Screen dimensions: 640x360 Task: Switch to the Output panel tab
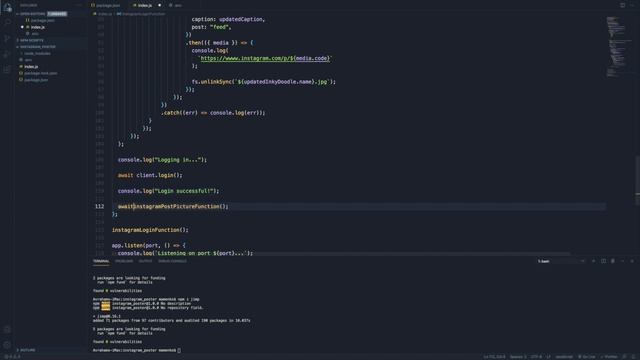(x=145, y=261)
